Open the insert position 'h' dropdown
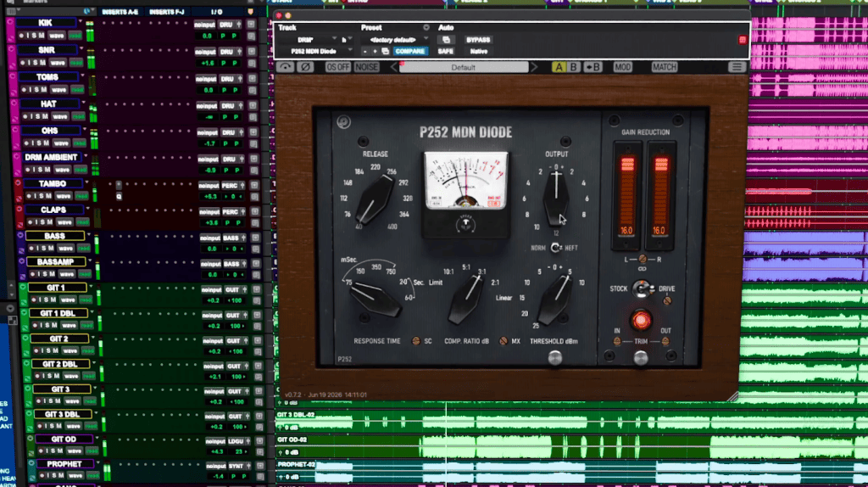868x487 pixels. (x=346, y=40)
